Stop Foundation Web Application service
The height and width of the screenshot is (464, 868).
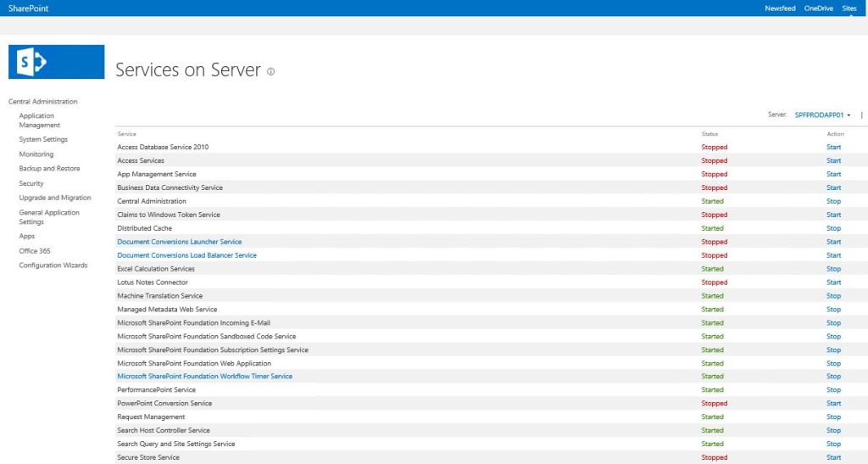pos(834,363)
